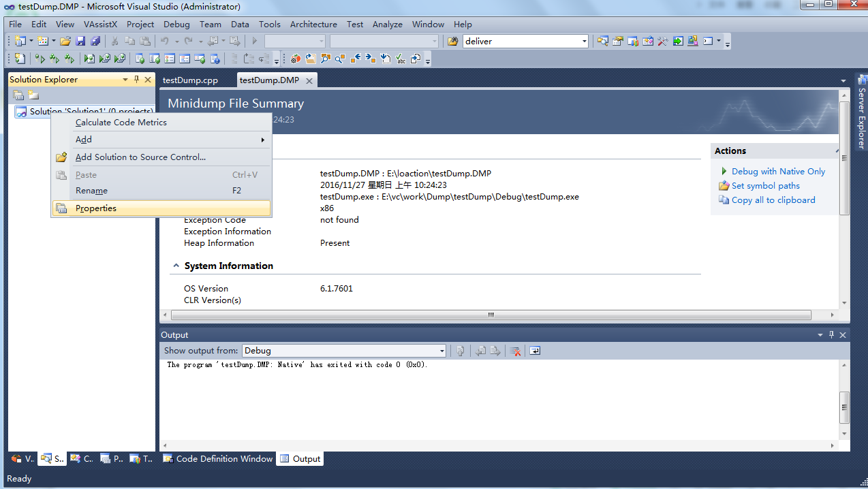The width and height of the screenshot is (868, 489).
Task: Click the deliver find text field
Action: tap(521, 42)
